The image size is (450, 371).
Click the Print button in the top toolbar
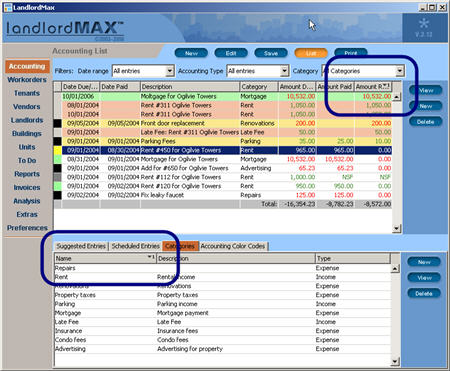point(350,53)
